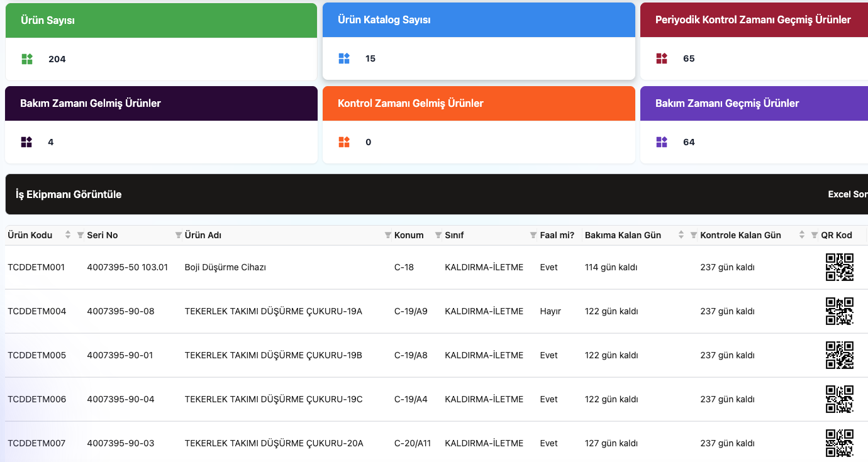This screenshot has width=868, height=462.
Task: Open the Ürün Katalog Sayısı card header
Action: (x=479, y=19)
